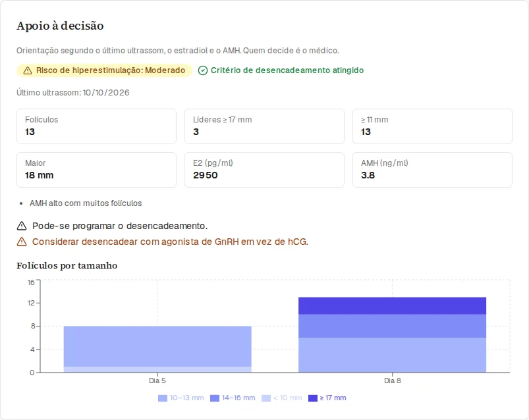
Task: Toggle the 10–13 mm legend swatch
Action: [163, 398]
